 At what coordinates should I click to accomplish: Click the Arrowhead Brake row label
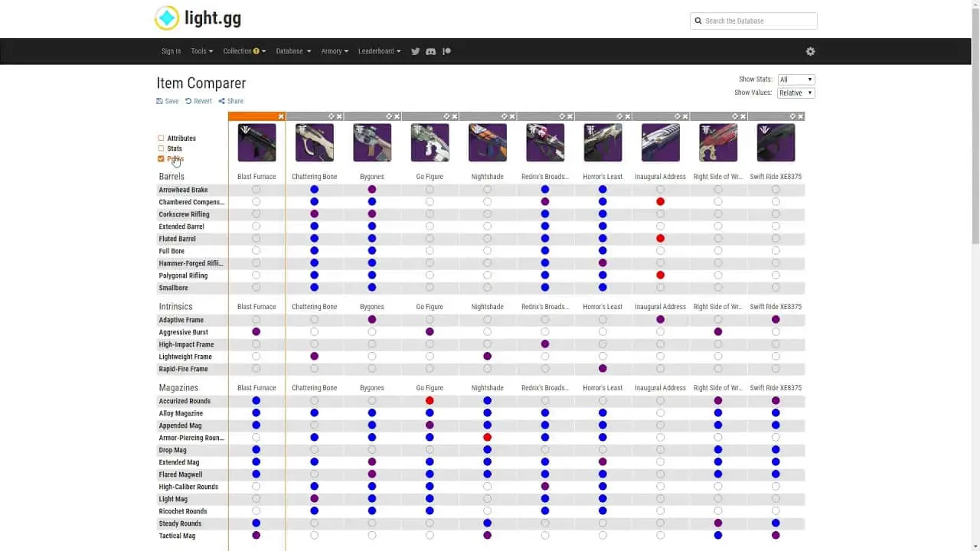[x=183, y=190]
